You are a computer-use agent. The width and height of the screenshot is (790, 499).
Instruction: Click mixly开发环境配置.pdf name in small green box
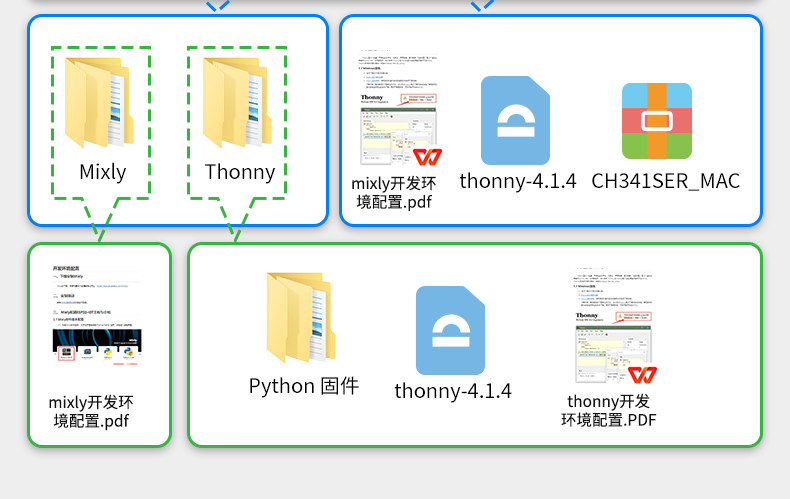(x=91, y=411)
